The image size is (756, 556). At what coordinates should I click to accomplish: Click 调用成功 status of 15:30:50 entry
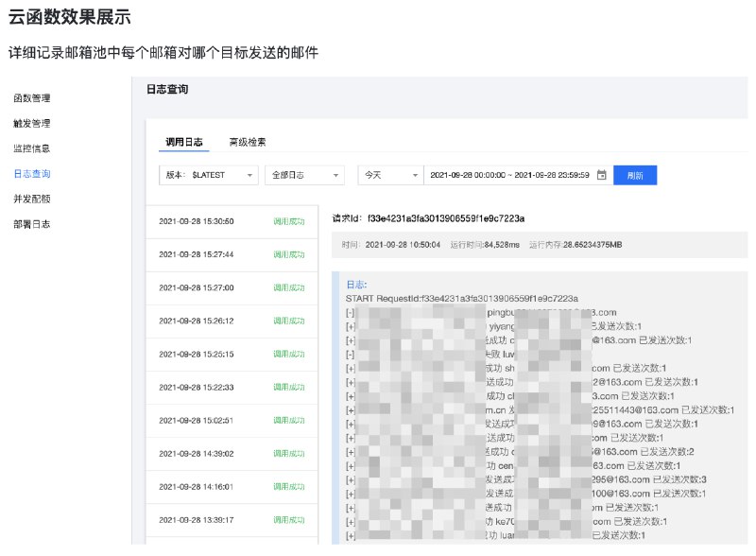click(x=289, y=221)
